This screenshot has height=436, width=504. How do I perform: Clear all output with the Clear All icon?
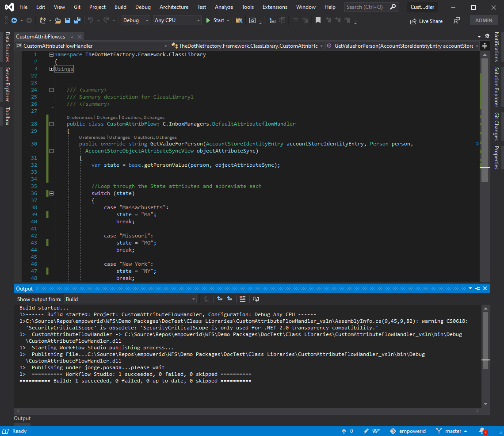(x=242, y=299)
